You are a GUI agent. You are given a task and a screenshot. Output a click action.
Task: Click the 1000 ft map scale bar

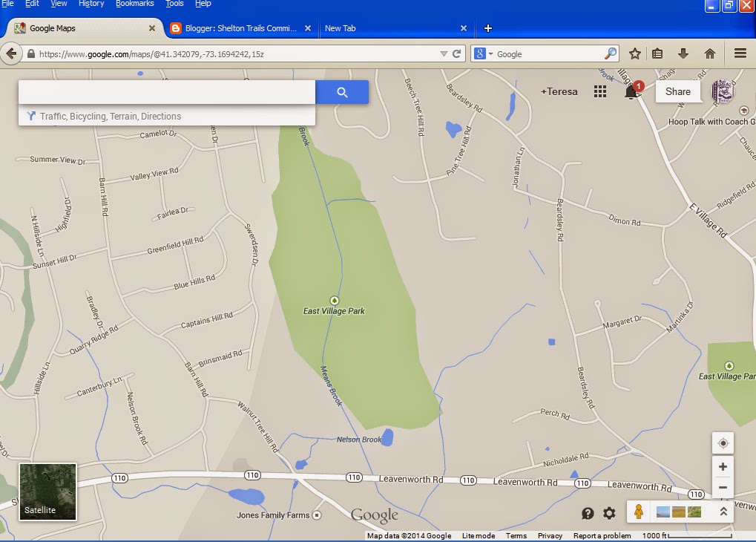point(687,535)
